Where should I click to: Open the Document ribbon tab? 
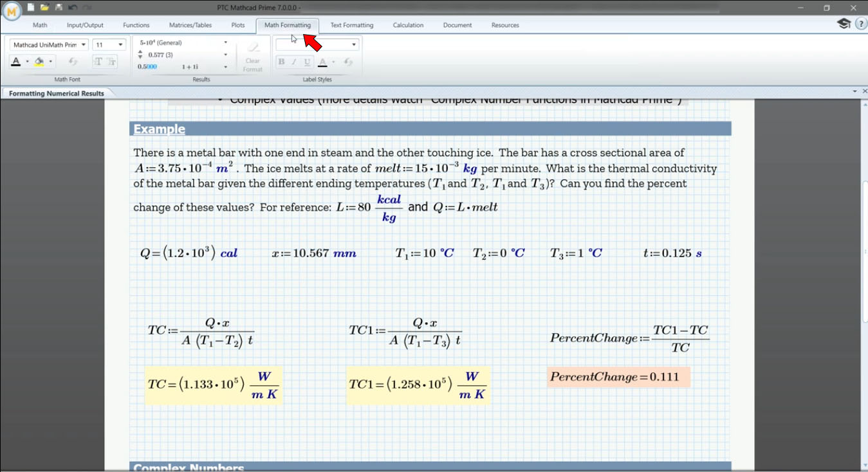457,25
